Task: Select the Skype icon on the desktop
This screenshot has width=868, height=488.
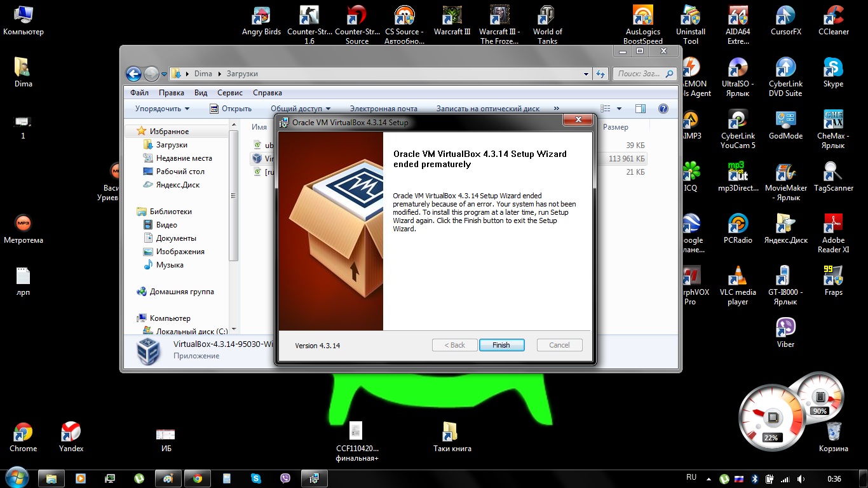Action: click(x=834, y=73)
